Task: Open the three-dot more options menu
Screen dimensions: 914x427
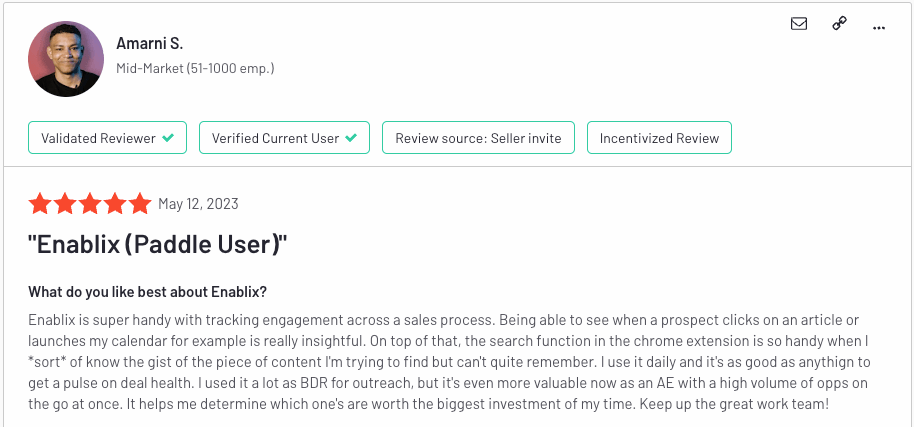Action: click(x=879, y=27)
